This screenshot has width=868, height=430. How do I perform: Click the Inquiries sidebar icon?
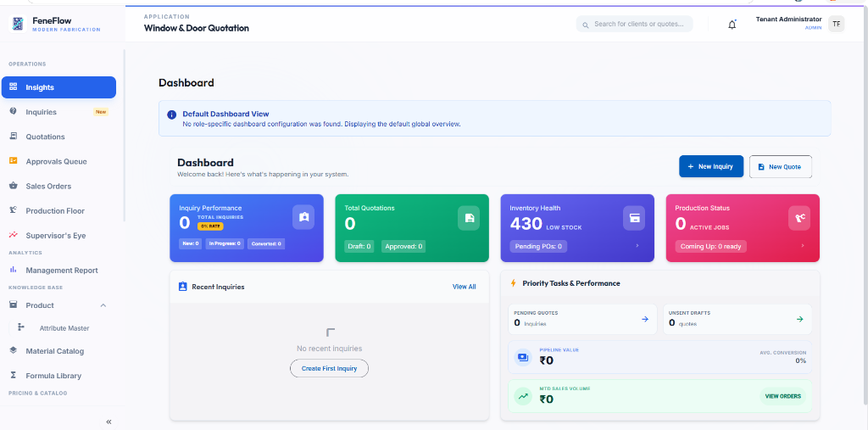(x=14, y=111)
